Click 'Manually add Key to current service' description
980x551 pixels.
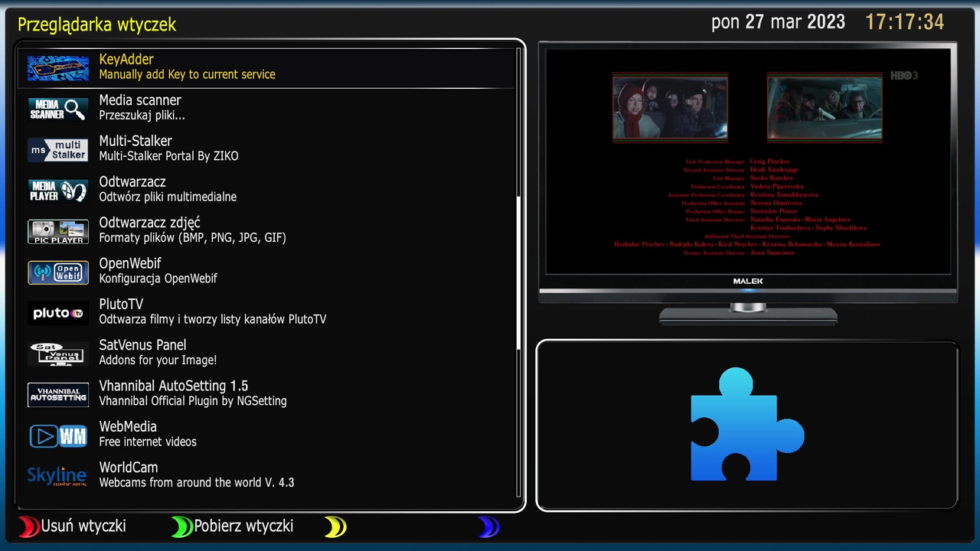coord(187,74)
